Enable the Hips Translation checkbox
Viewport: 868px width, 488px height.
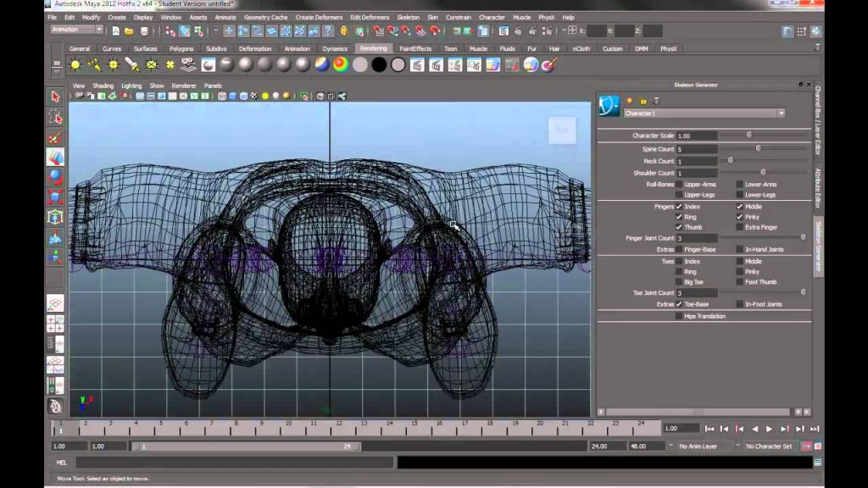click(679, 317)
